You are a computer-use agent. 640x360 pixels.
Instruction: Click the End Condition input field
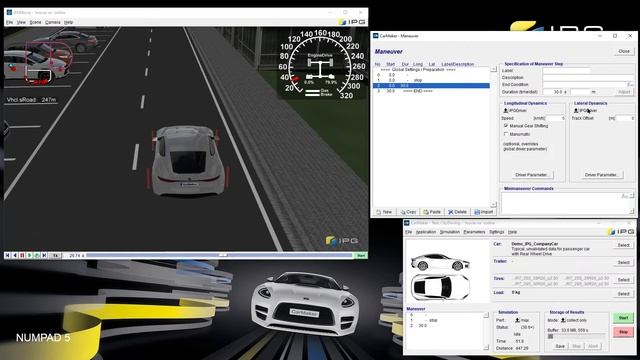pos(584,84)
